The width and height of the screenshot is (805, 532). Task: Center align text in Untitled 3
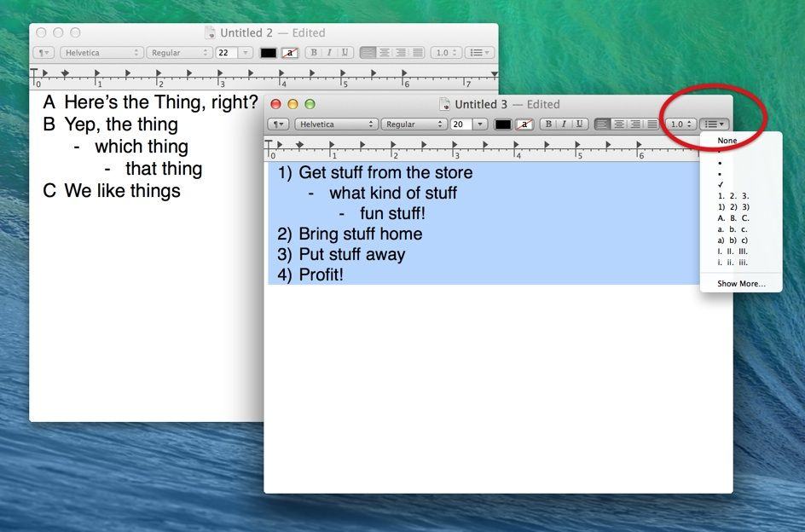pos(619,124)
